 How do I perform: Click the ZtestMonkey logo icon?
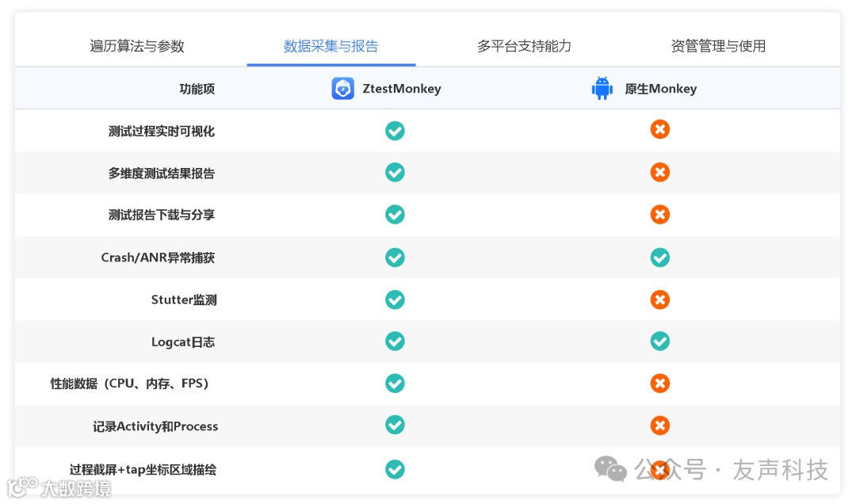point(343,89)
